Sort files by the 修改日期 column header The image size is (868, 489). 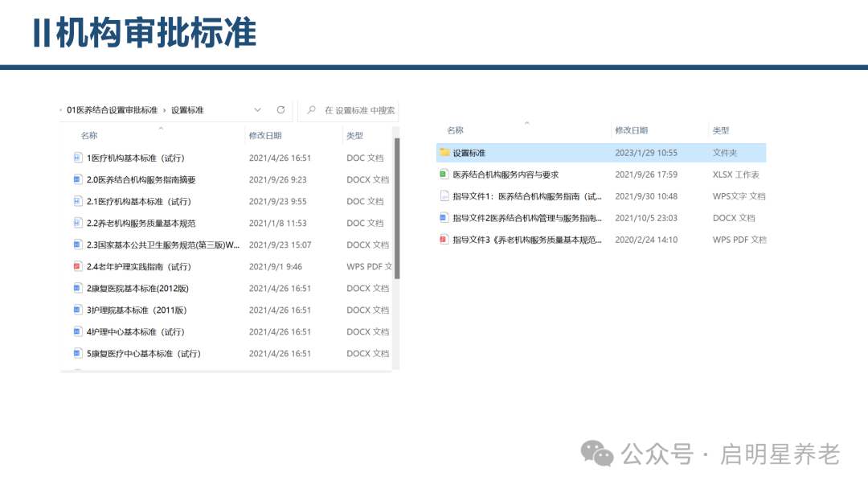tap(267, 135)
